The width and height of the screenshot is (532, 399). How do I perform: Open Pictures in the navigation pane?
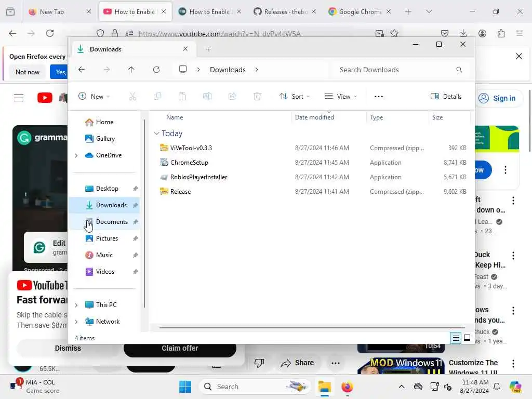(x=104, y=238)
